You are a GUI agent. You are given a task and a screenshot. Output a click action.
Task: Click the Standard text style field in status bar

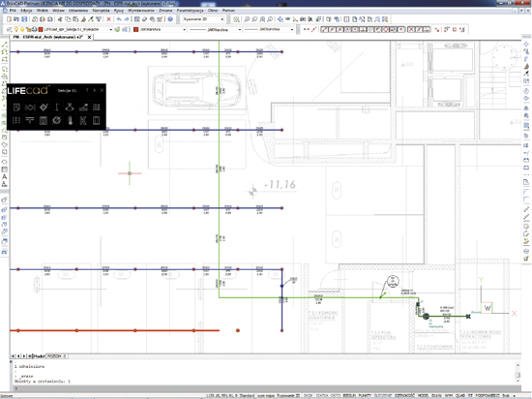click(247, 395)
